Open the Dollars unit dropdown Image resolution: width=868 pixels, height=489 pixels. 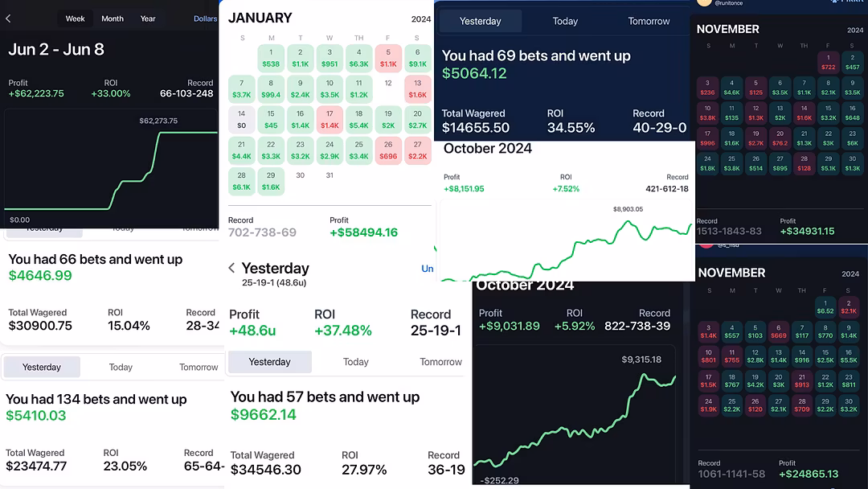point(205,18)
